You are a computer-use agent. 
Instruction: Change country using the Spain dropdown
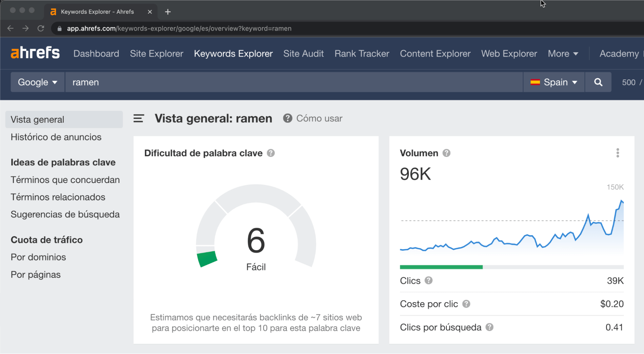pyautogui.click(x=554, y=82)
